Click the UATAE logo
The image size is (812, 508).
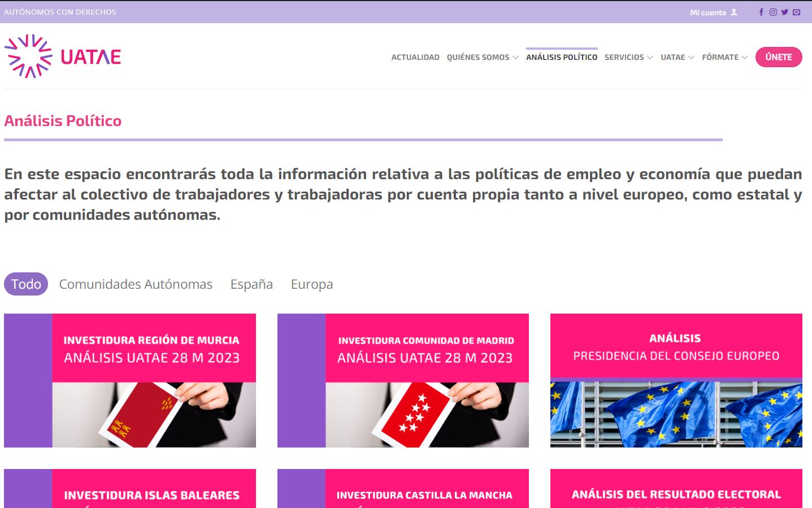(x=63, y=57)
